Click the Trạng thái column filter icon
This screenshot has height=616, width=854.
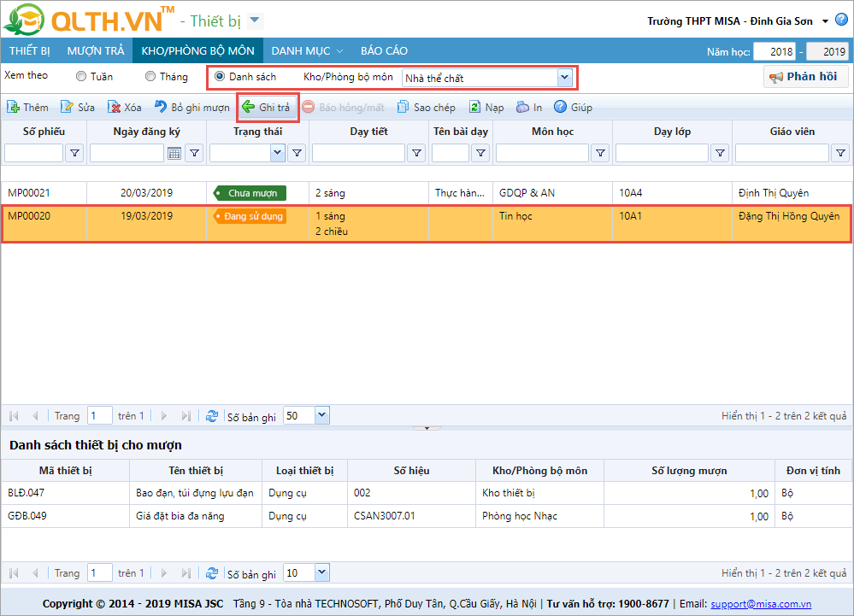tap(297, 154)
